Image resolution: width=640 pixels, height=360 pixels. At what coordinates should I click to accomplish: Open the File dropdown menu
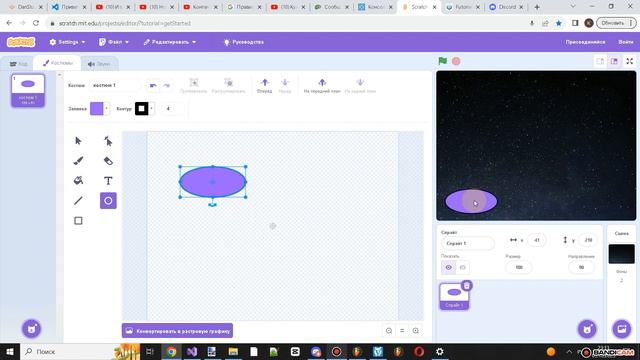[114, 42]
